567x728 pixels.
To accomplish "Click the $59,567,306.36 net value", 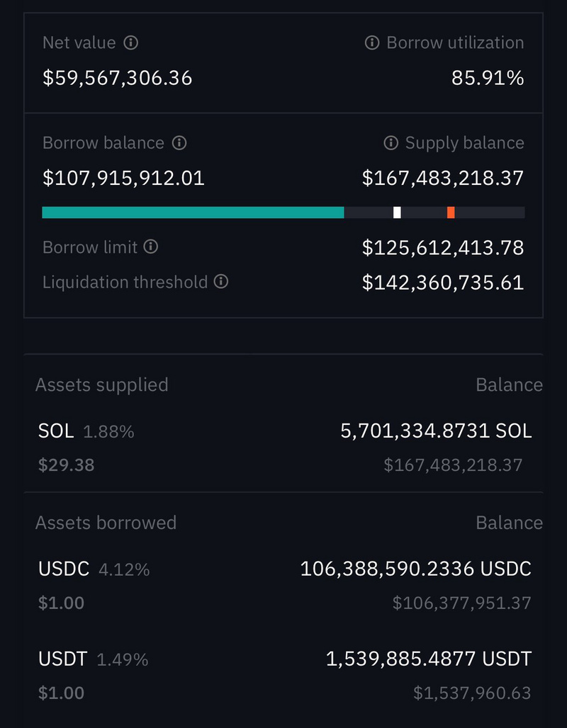I will click(x=117, y=77).
